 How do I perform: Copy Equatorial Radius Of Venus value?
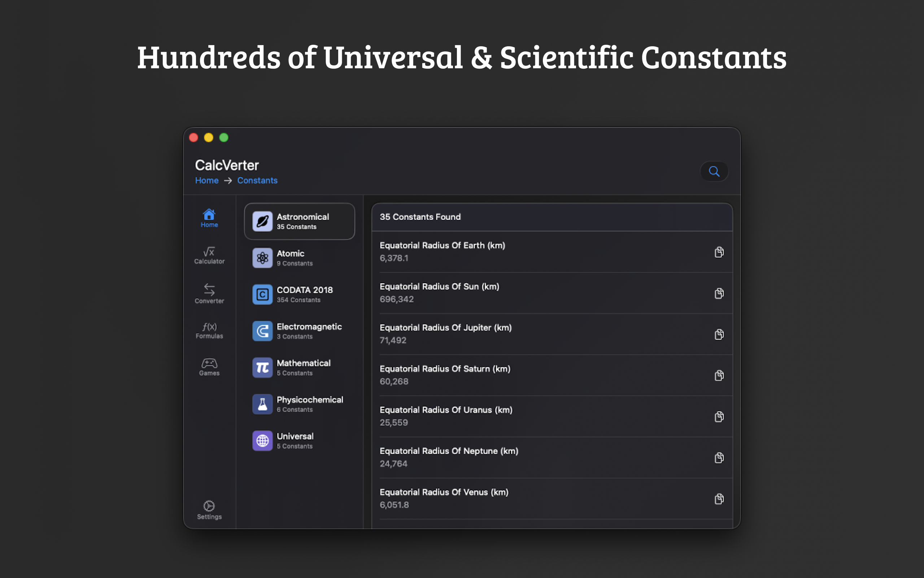719,499
